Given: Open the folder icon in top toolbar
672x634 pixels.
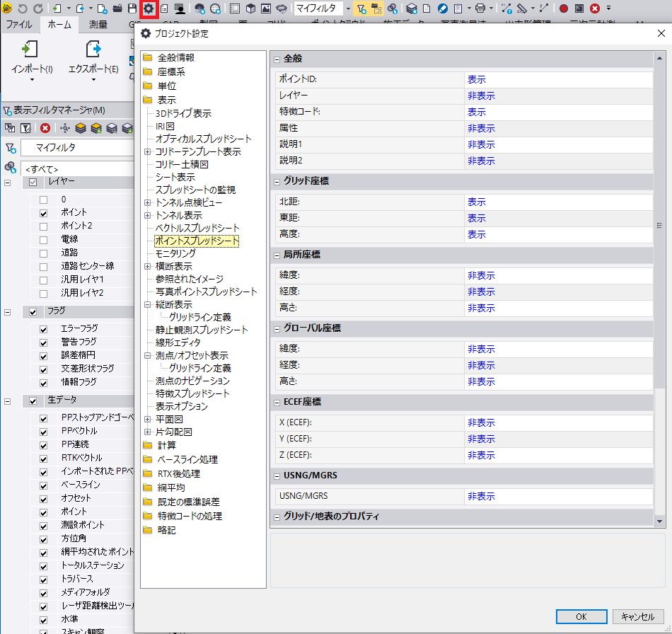Looking at the screenshot, I should (x=117, y=8).
